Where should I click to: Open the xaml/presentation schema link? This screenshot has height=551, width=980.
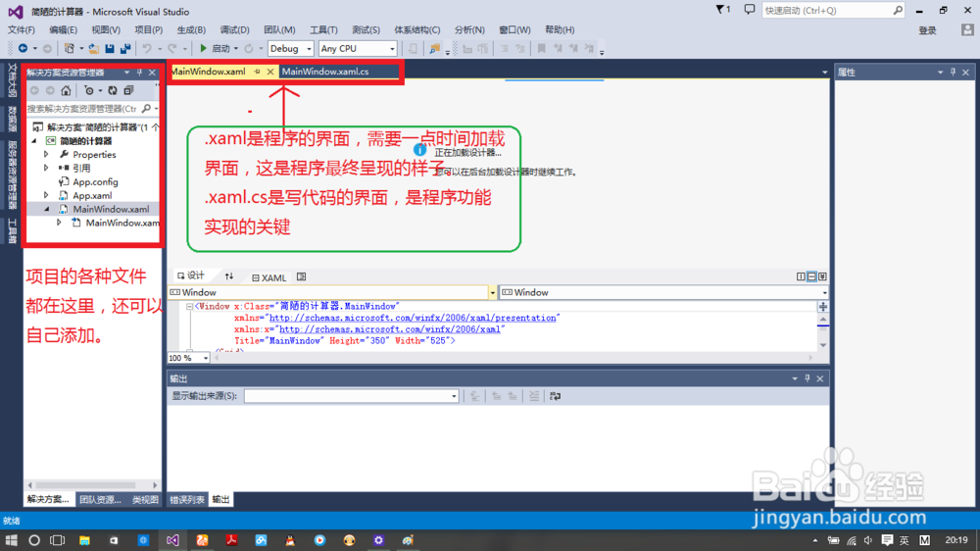click(413, 318)
